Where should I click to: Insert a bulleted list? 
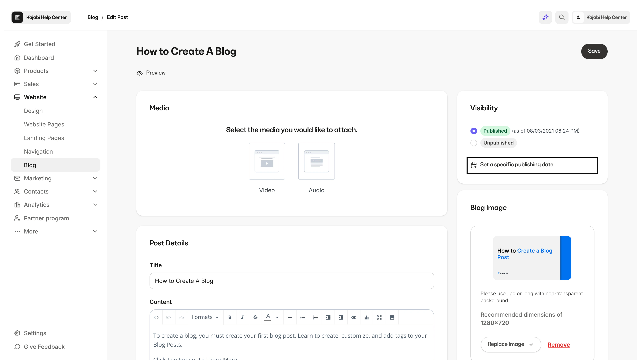click(303, 317)
